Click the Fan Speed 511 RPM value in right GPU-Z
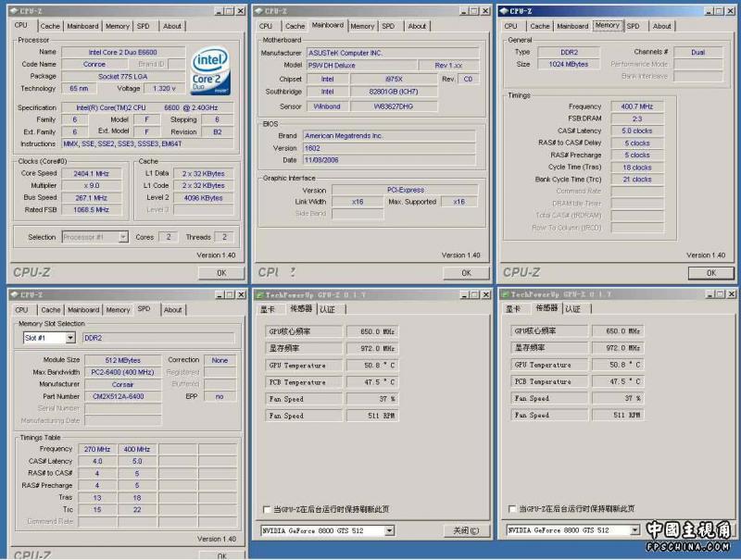 pyautogui.click(x=617, y=415)
